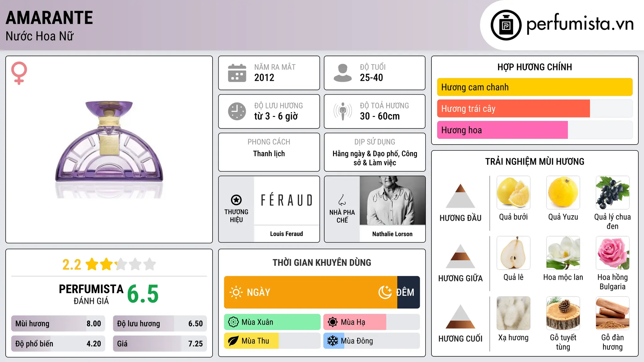Click the sillage value 30 - 60cm
This screenshot has height=362, width=644.
click(x=380, y=116)
